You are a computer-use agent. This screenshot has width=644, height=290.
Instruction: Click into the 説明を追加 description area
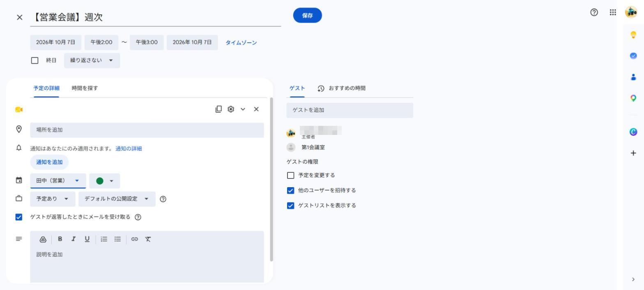(x=147, y=265)
